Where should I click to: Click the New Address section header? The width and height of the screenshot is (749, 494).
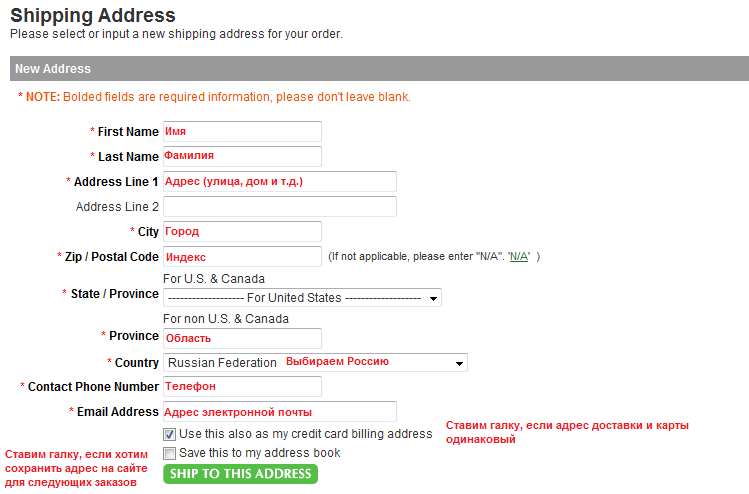pos(53,69)
